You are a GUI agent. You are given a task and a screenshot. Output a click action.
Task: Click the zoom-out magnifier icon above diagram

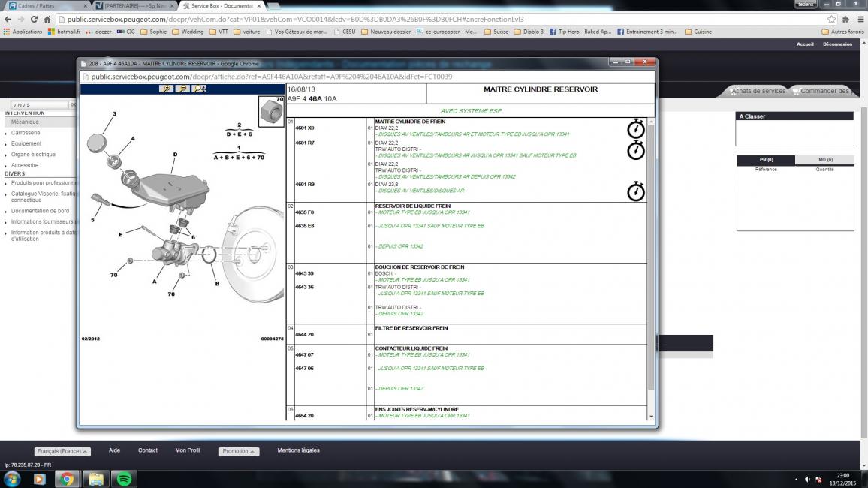[182, 89]
